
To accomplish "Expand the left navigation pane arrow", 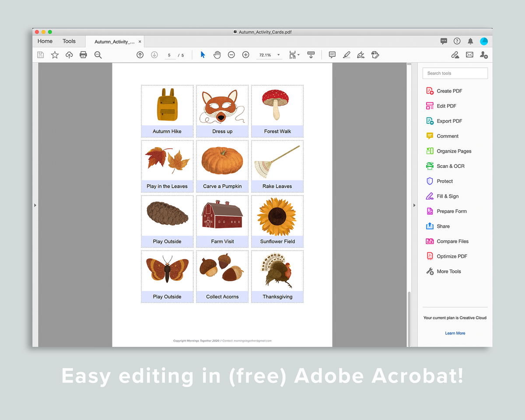I will [x=35, y=205].
